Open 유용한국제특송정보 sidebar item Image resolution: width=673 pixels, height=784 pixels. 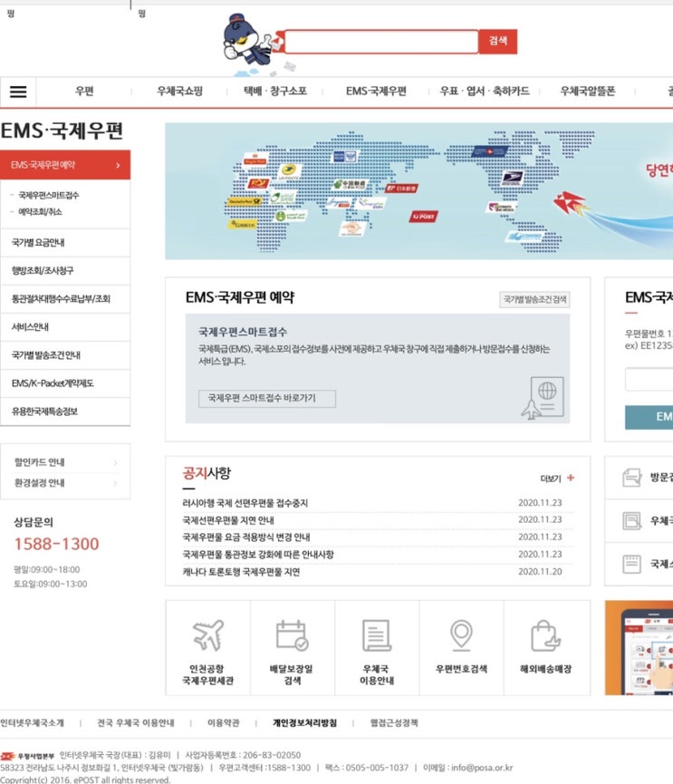(x=65, y=411)
